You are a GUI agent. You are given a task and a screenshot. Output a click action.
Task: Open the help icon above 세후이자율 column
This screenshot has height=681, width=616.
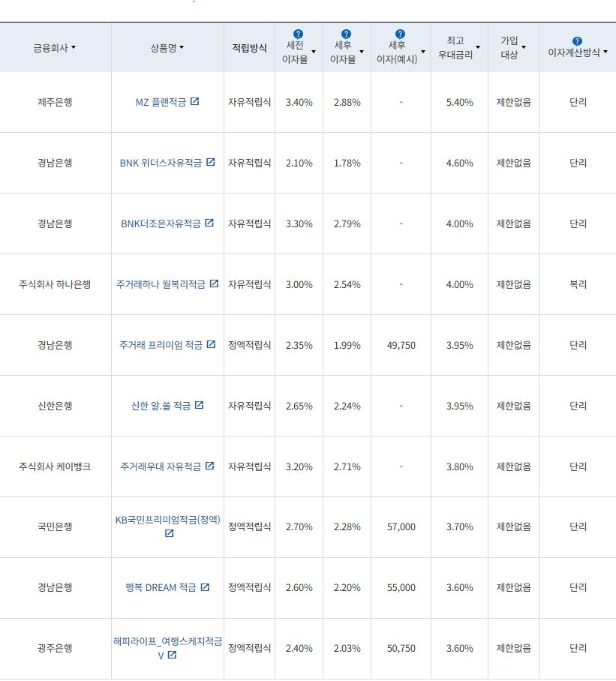click(345, 33)
